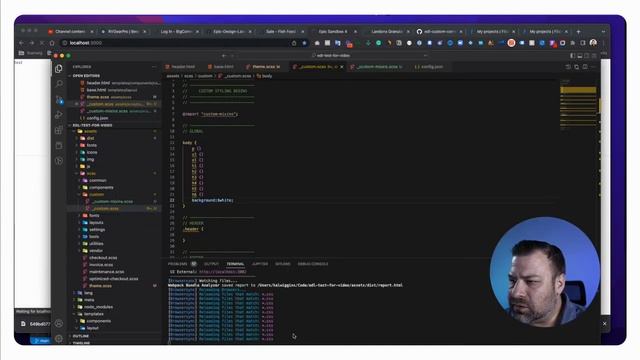Screen dimensions: 640x360
Task: Switch to the GitHub browser tab
Action: click(x=440, y=31)
